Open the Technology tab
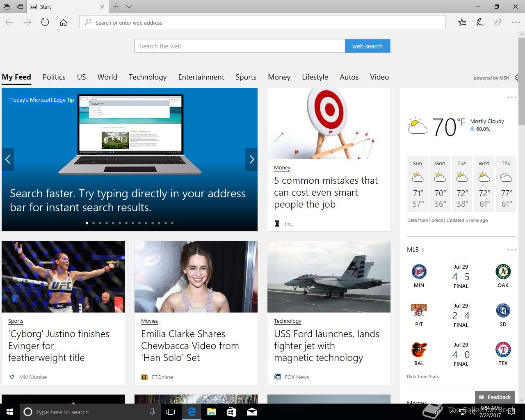Screen dimensions: 525x420 148,77
